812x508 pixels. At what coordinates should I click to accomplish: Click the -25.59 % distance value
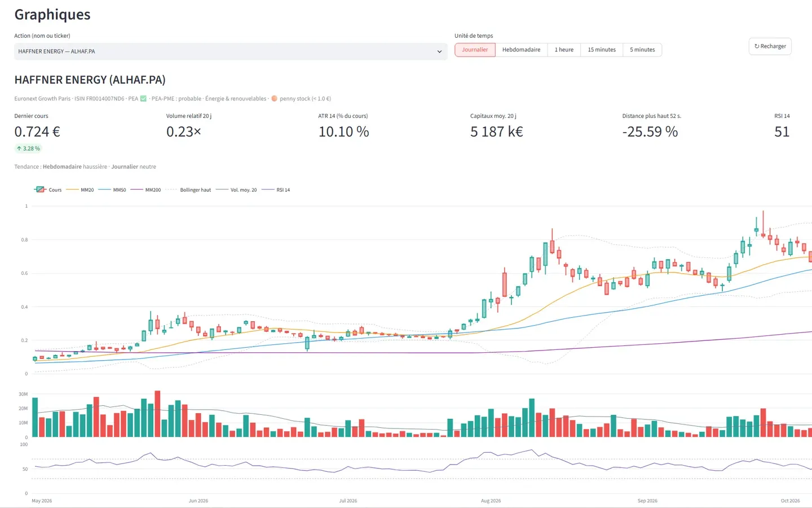click(650, 132)
